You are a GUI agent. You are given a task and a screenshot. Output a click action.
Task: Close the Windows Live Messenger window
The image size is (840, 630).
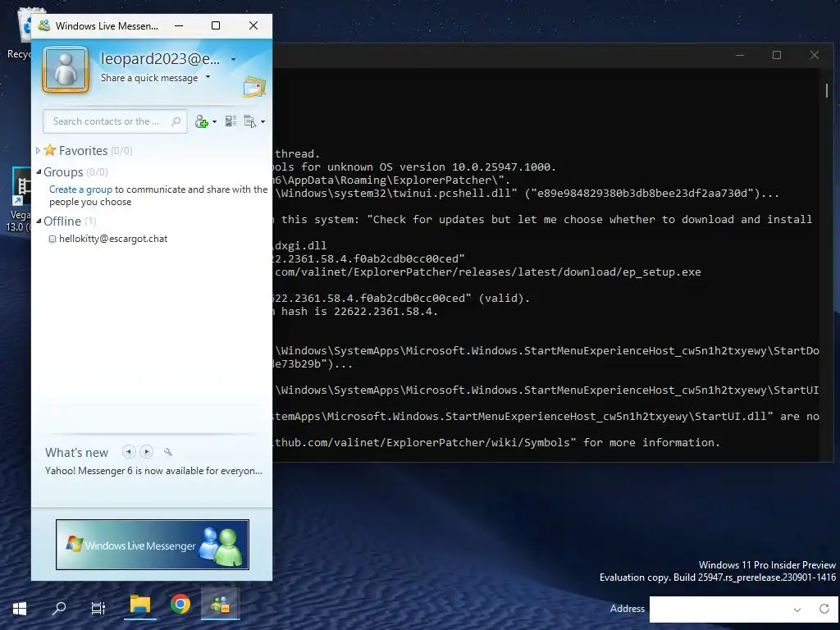point(253,25)
